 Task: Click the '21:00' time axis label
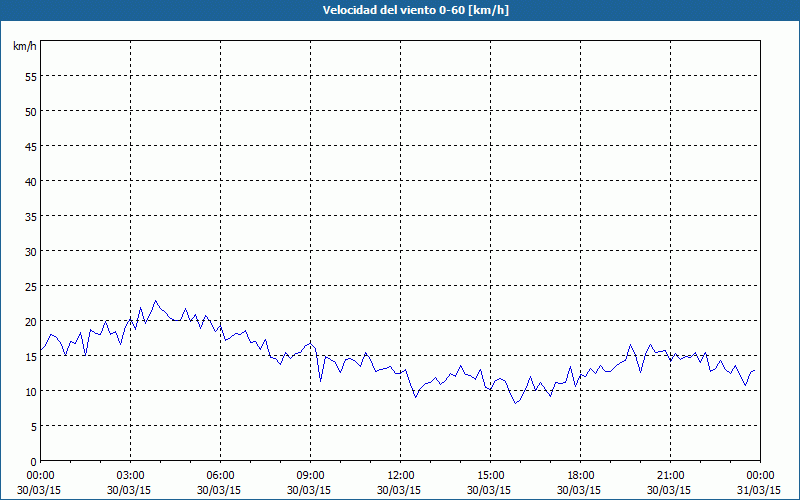coord(670,476)
